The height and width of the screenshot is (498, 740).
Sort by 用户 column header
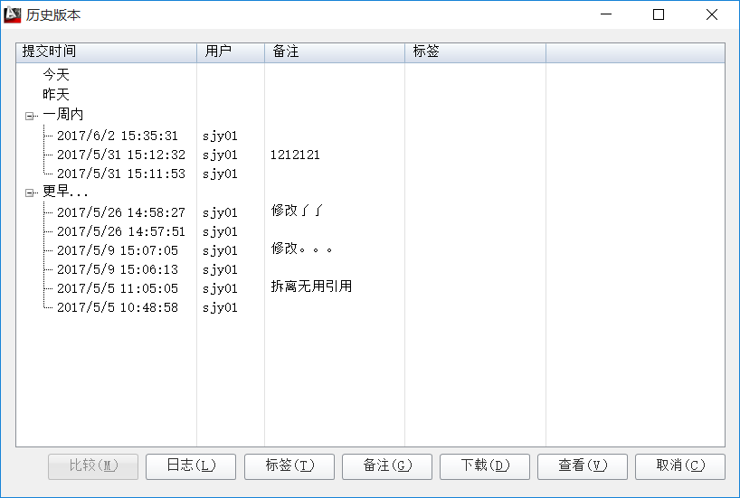(x=230, y=52)
